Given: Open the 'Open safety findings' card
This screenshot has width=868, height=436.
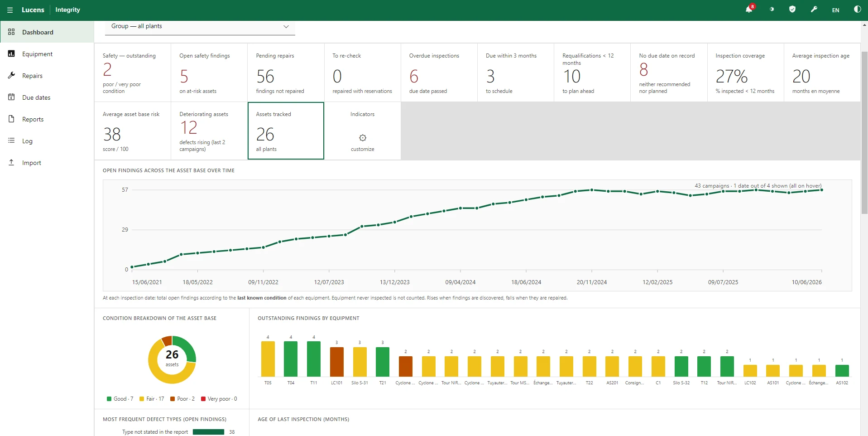Looking at the screenshot, I should [209, 73].
